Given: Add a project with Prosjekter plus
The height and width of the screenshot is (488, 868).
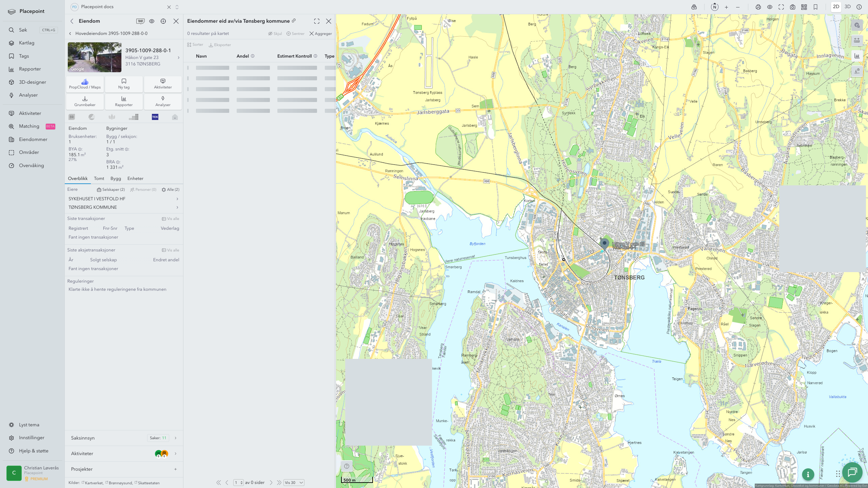Looking at the screenshot, I should 176,469.
